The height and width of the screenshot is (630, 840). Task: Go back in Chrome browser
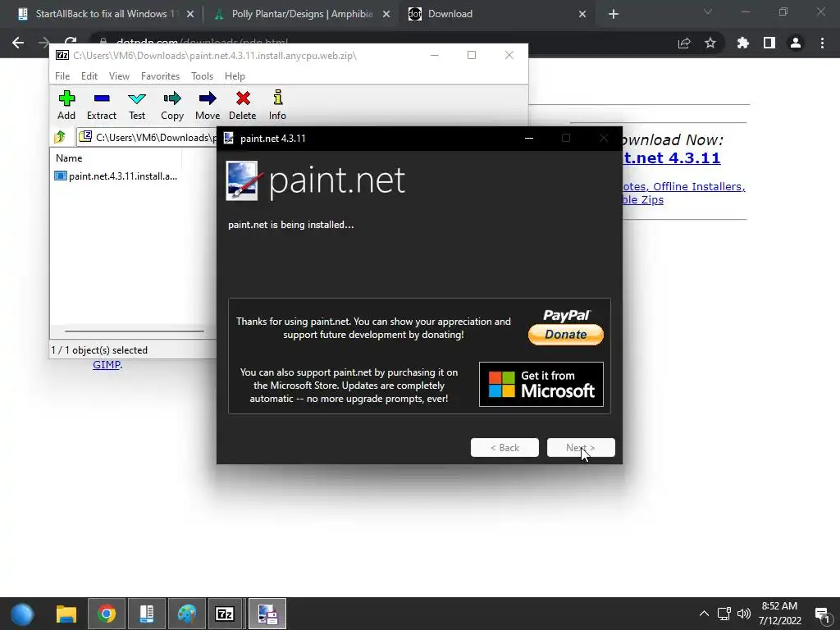coord(18,43)
